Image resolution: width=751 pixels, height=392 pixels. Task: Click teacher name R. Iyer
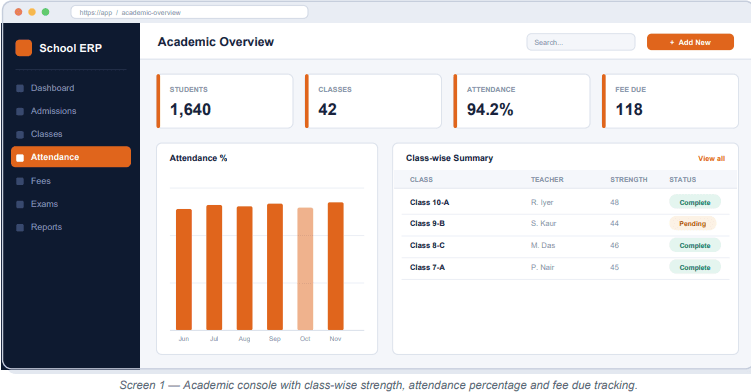(542, 203)
